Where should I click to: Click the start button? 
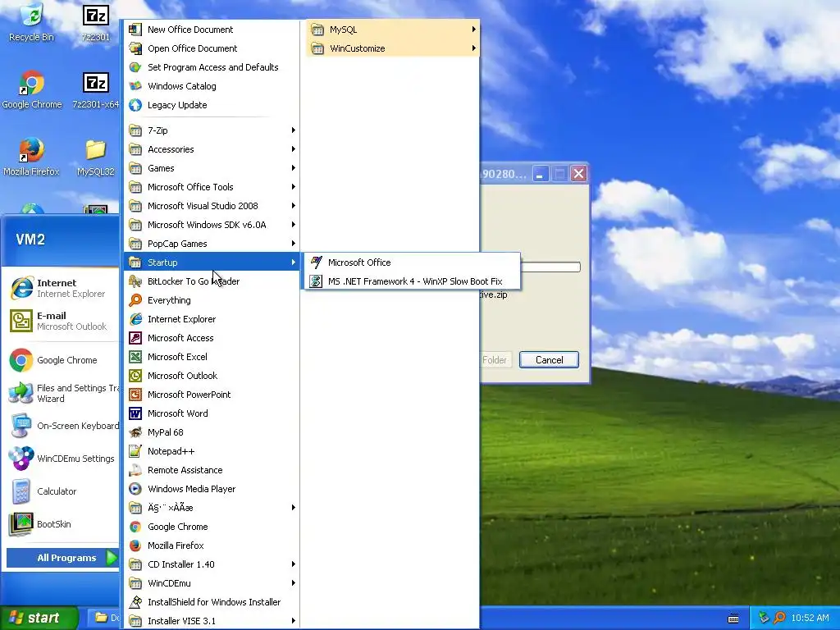tap(39, 618)
